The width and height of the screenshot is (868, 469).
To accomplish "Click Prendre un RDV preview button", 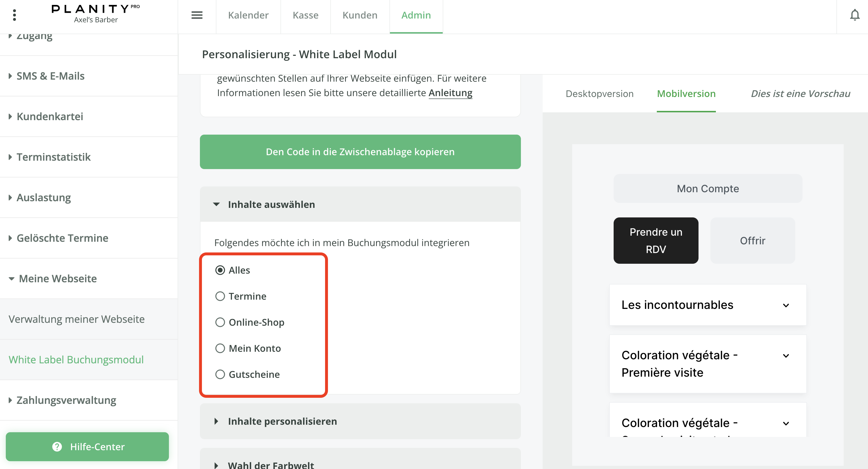I will [655, 240].
